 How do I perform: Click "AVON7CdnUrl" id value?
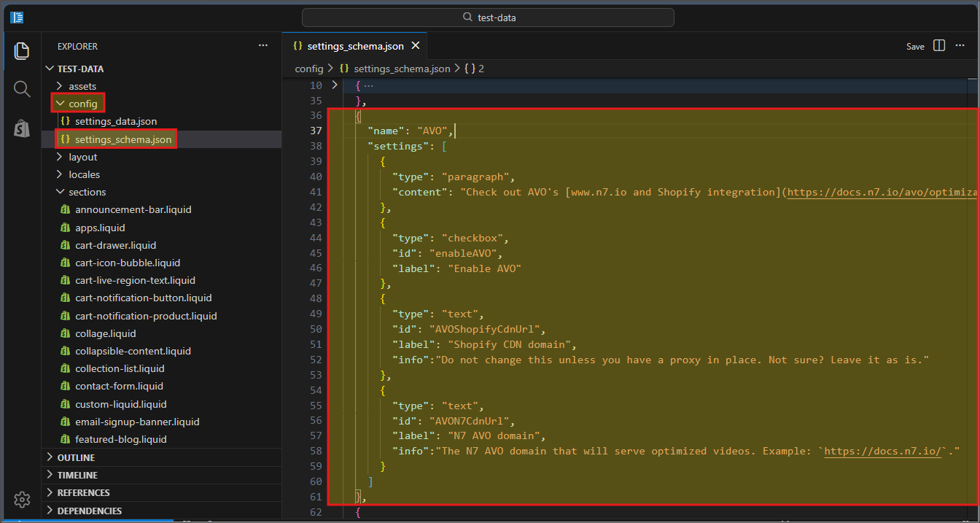click(470, 421)
